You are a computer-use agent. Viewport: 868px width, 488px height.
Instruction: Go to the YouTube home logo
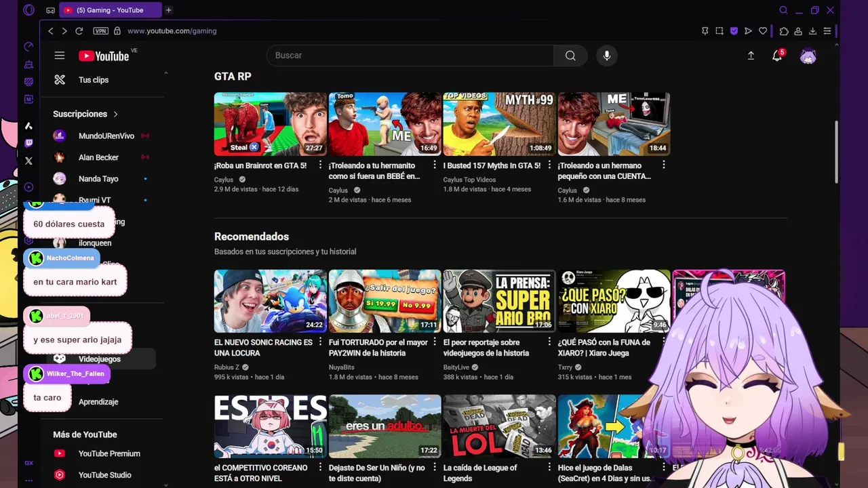pos(104,56)
